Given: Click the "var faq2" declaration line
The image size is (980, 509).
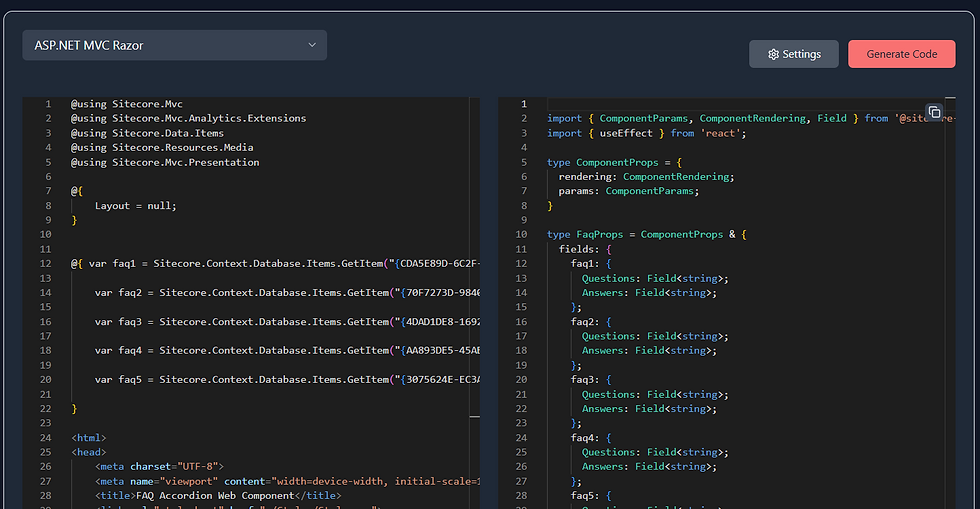Looking at the screenshot, I should (x=287, y=293).
